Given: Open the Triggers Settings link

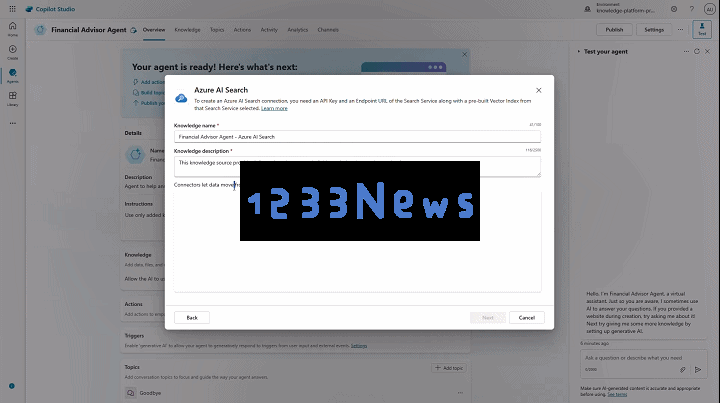Looking at the screenshot, I should 359,346.
